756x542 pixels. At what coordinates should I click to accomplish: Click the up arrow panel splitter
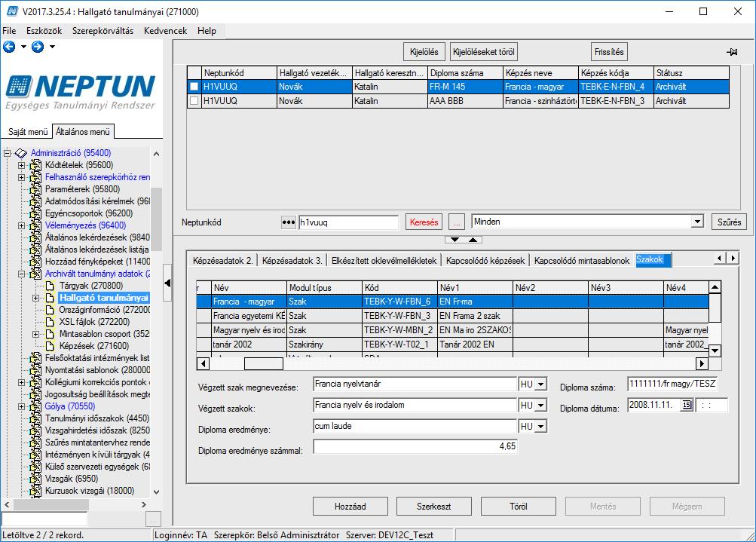[x=473, y=240]
